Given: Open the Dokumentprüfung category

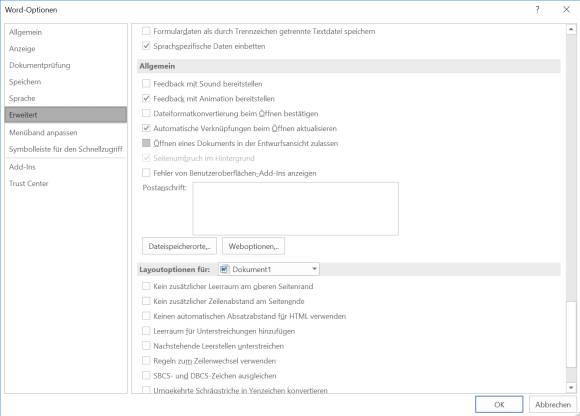Looking at the screenshot, I should [x=40, y=65].
